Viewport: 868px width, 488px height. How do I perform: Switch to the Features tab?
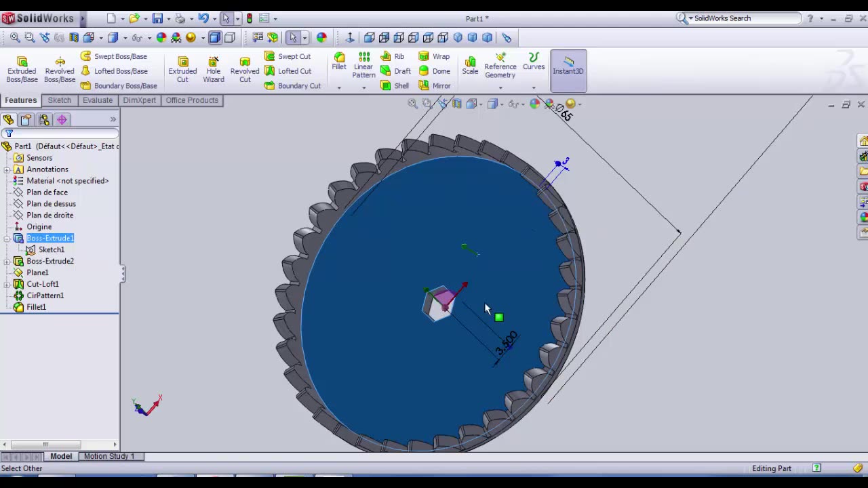pyautogui.click(x=21, y=100)
